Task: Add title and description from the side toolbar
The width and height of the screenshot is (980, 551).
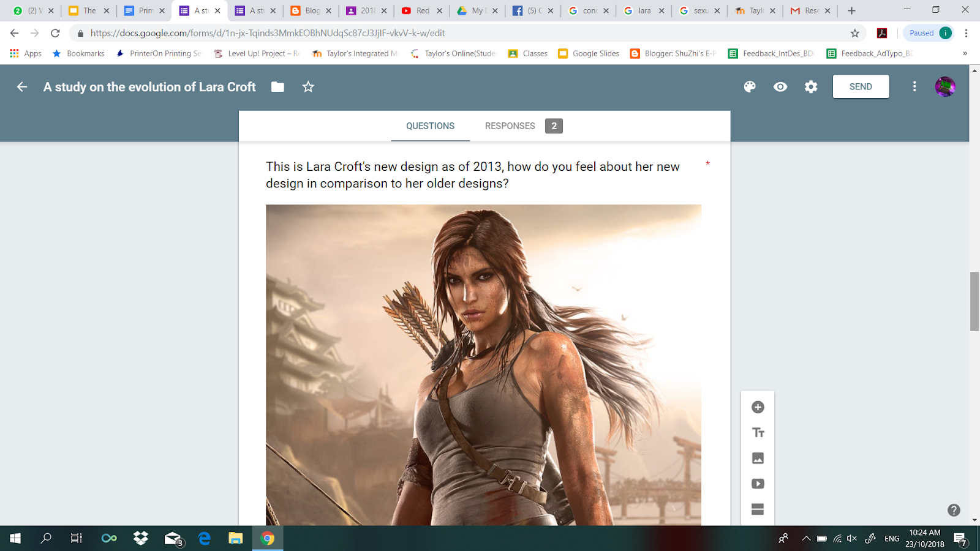Action: click(758, 433)
